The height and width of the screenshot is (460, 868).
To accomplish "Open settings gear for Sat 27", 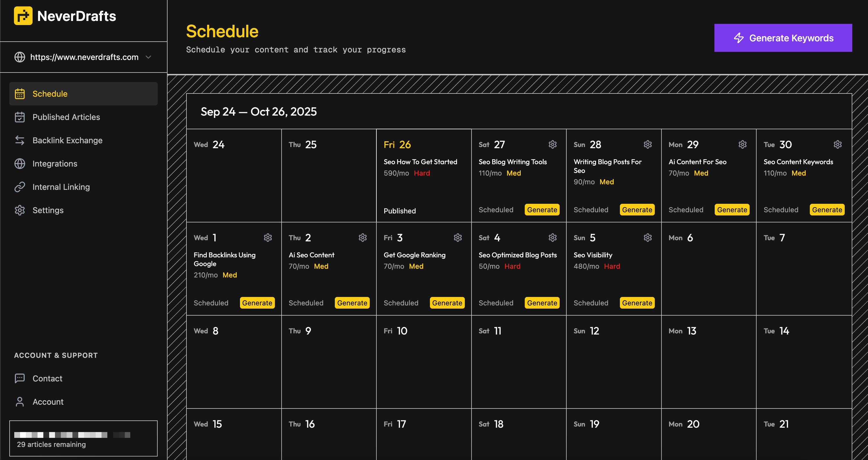I will click(553, 145).
